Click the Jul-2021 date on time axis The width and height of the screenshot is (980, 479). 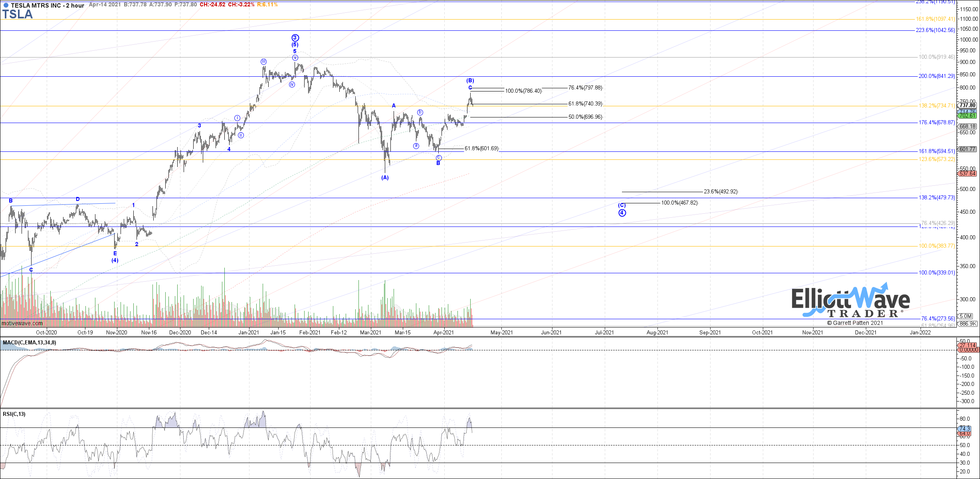click(x=604, y=332)
